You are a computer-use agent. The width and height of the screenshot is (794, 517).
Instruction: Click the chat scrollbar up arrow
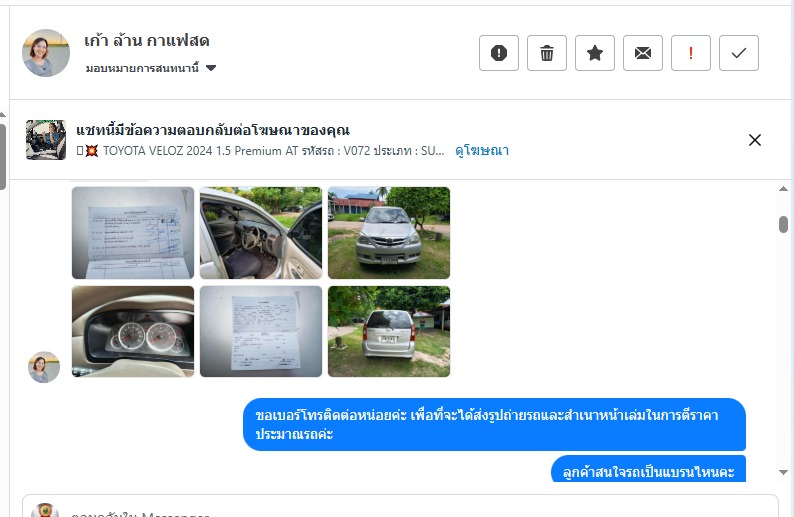click(783, 189)
